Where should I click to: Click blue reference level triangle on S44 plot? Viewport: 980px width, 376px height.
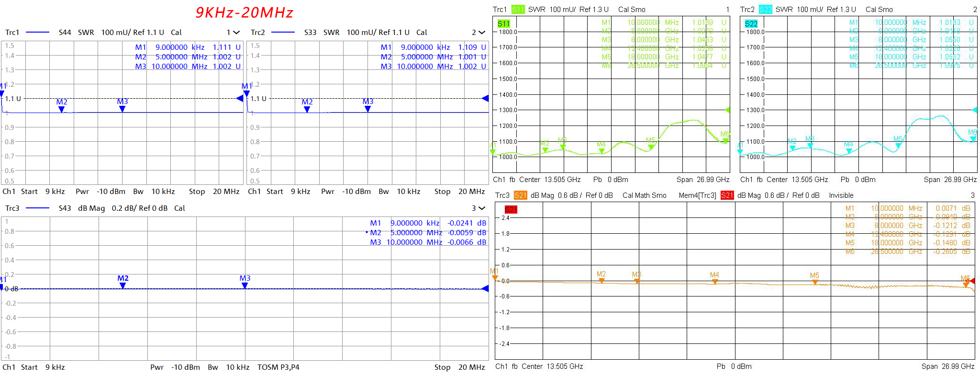[x=240, y=98]
